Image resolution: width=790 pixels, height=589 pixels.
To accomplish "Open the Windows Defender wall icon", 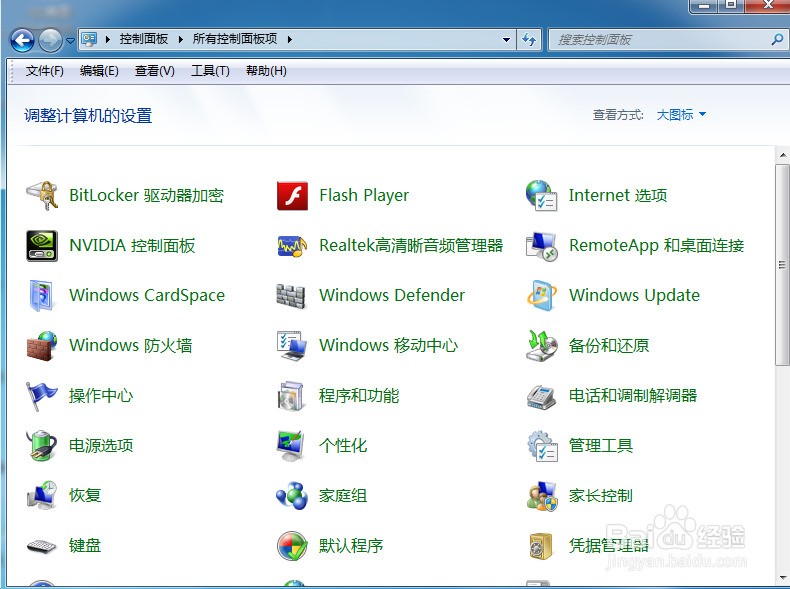I will pos(291,296).
